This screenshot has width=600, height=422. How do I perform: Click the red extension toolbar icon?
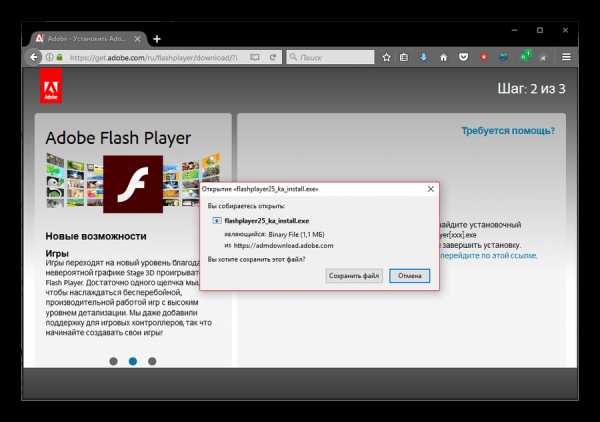point(484,57)
